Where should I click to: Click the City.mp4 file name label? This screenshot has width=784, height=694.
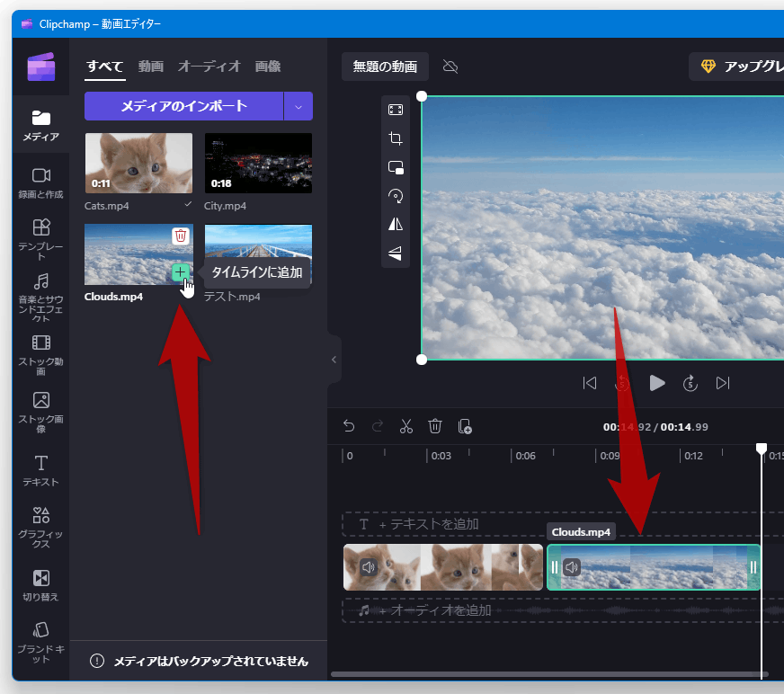point(225,206)
